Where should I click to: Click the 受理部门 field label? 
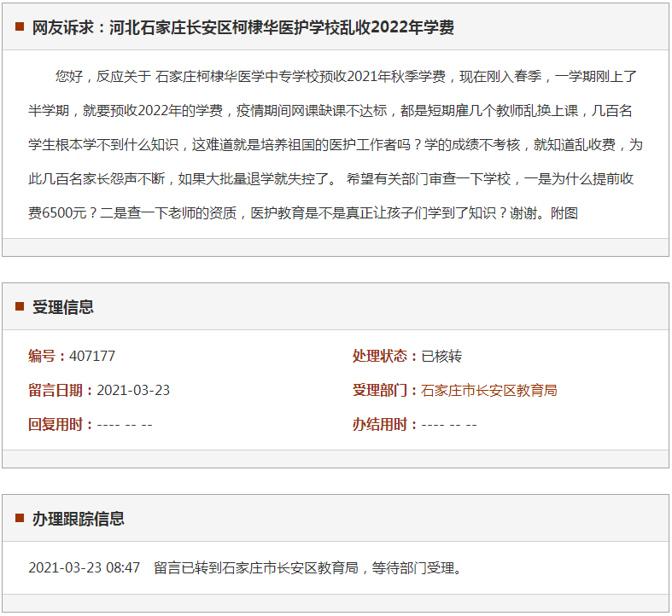[383, 391]
